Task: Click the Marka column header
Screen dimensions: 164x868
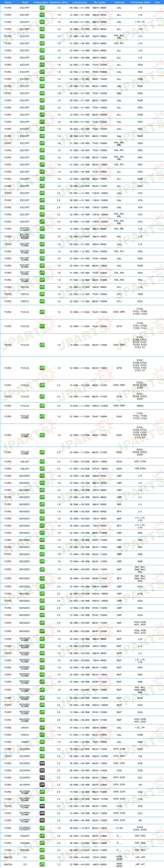Action: tap(8, 2)
